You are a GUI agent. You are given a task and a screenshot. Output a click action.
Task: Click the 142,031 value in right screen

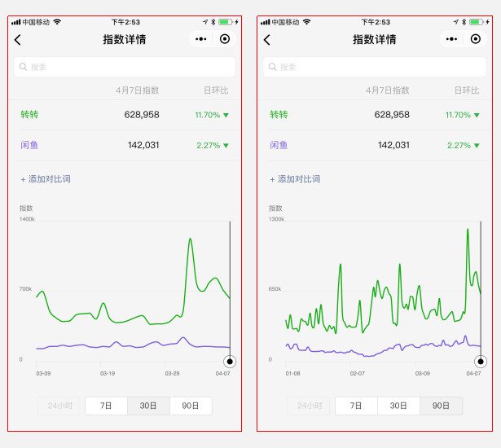pos(393,145)
